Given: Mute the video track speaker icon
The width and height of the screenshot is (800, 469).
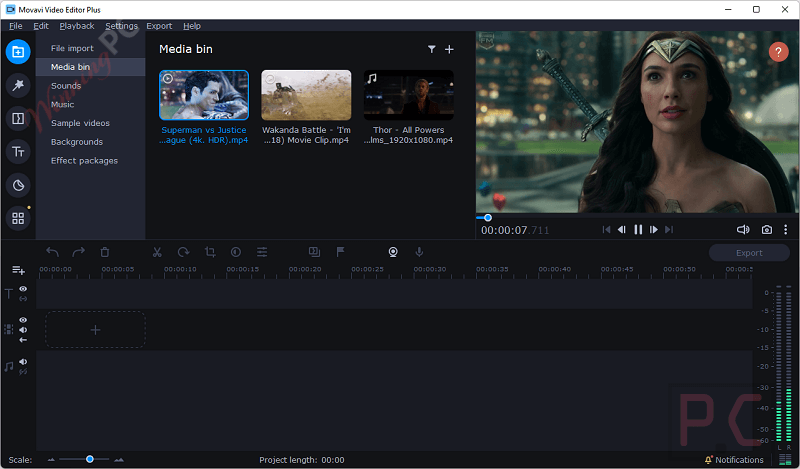Looking at the screenshot, I should pyautogui.click(x=23, y=330).
